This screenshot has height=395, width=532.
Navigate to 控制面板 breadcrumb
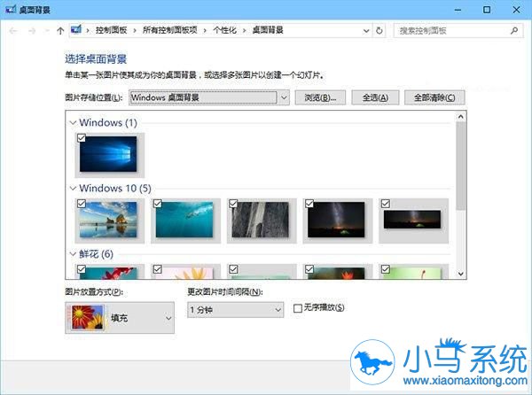pos(112,30)
